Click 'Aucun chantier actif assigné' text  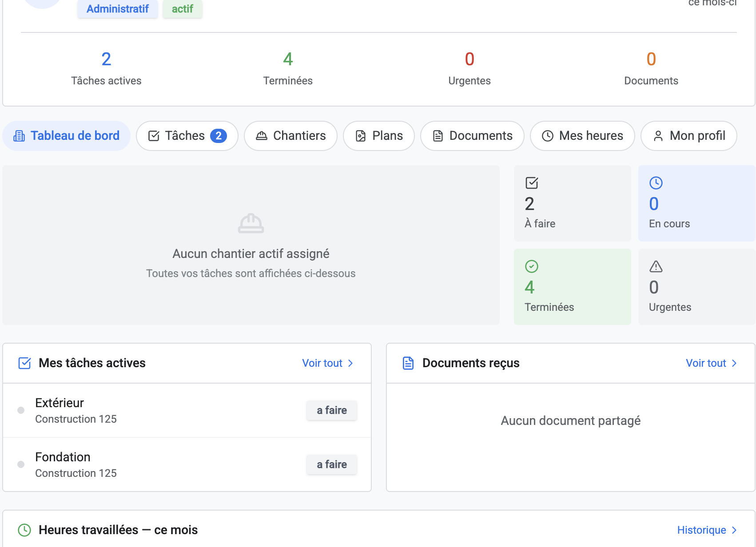click(251, 254)
